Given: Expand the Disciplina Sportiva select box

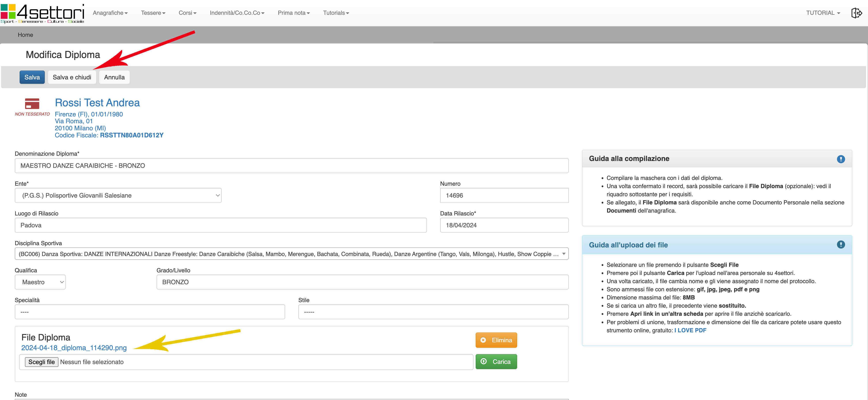Looking at the screenshot, I should pyautogui.click(x=292, y=254).
